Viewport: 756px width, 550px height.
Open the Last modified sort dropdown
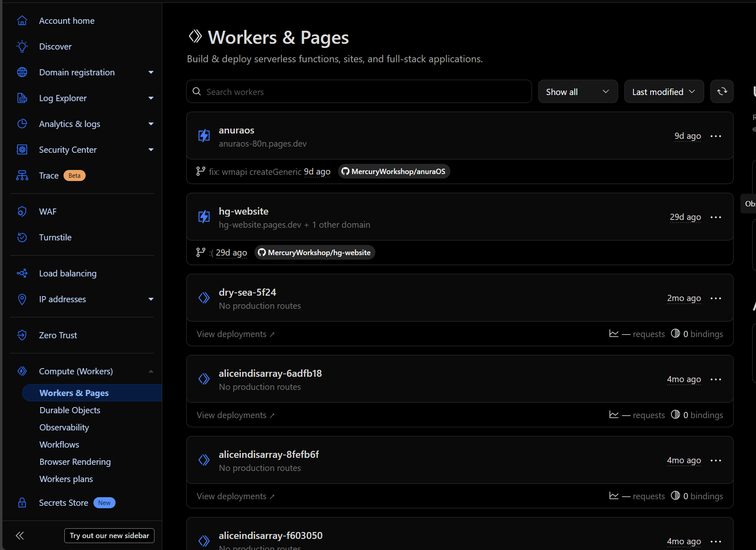click(664, 91)
